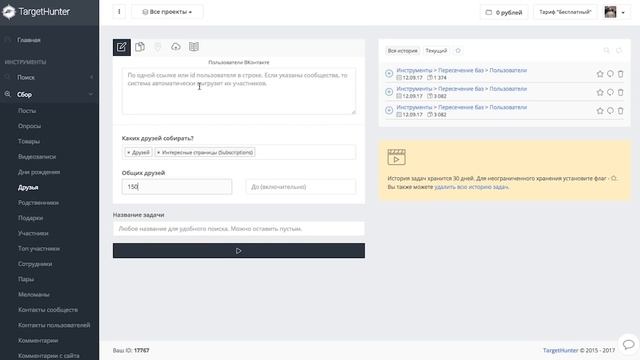Open Участники in sidebar
640x360 pixels.
point(33,233)
